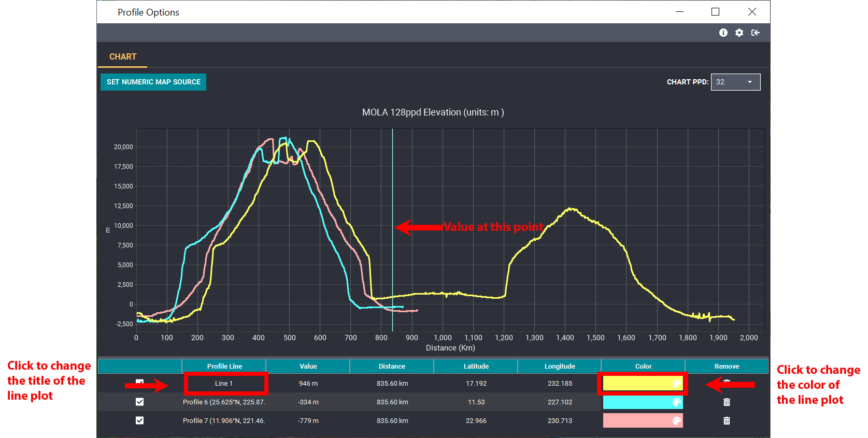This screenshot has width=868, height=438.
Task: Click the Profile Options window title
Action: coord(148,12)
